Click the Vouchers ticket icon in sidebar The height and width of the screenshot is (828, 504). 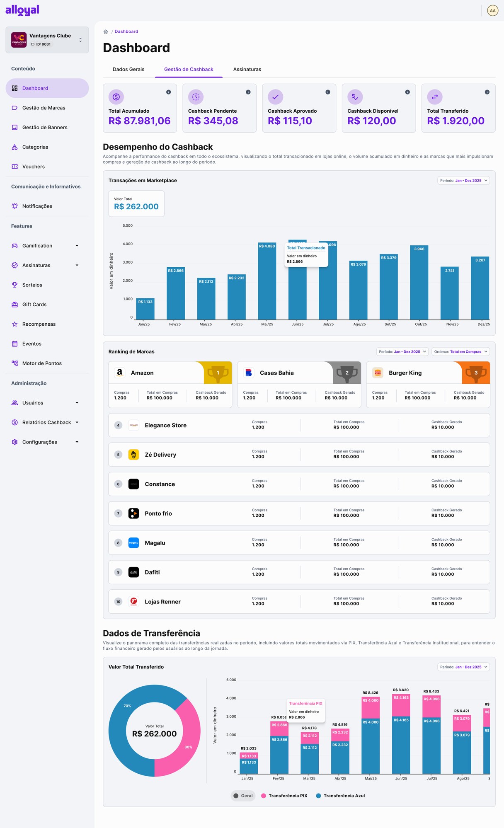[15, 167]
